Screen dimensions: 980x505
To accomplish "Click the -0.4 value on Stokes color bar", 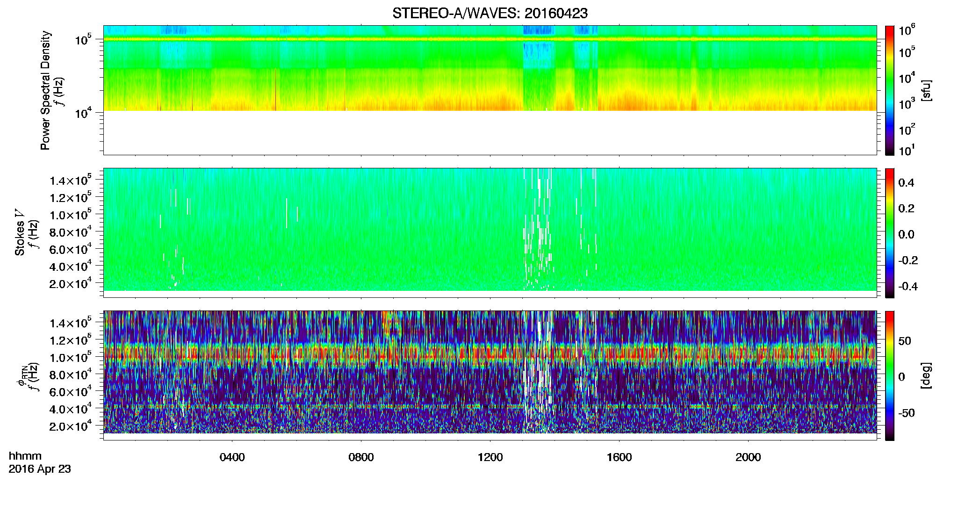I will coord(908,286).
